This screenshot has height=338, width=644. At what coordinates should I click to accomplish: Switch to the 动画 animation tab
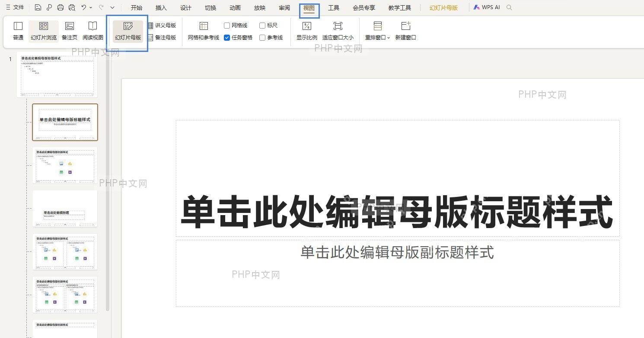(235, 8)
